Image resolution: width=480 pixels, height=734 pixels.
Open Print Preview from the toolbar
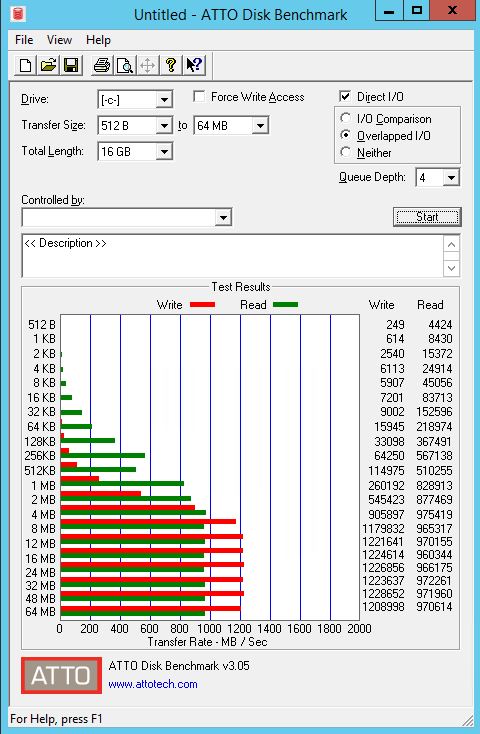(x=125, y=65)
